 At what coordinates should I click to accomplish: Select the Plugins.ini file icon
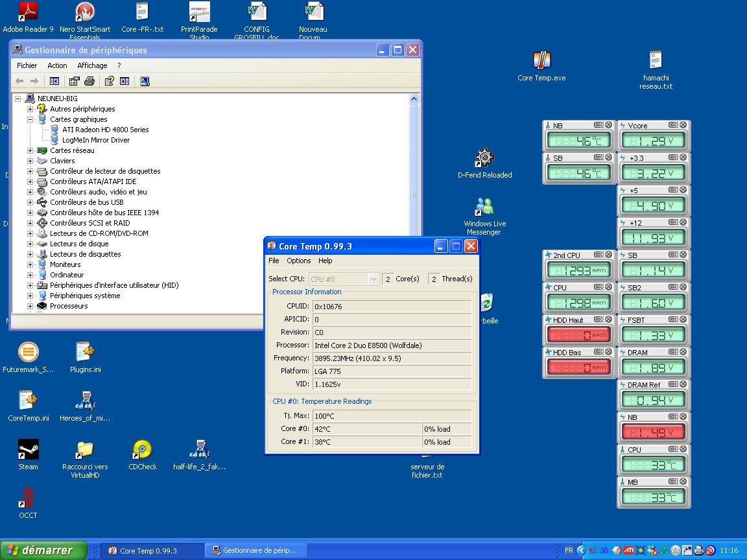tap(86, 357)
